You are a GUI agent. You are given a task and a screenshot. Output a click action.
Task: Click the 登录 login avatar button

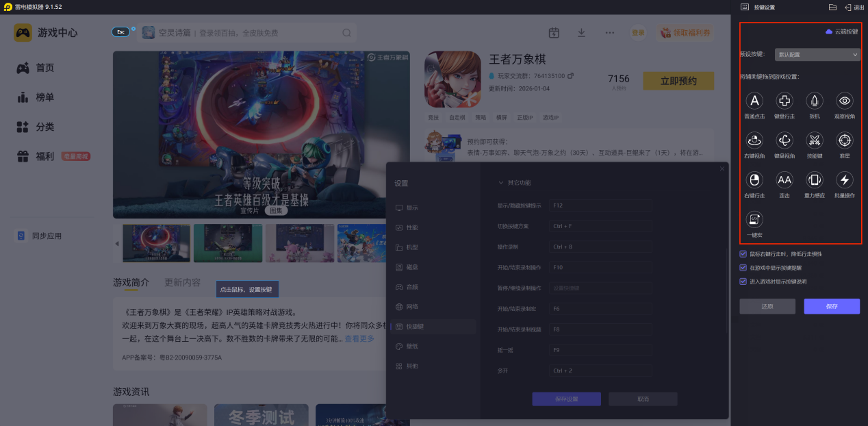click(x=638, y=33)
